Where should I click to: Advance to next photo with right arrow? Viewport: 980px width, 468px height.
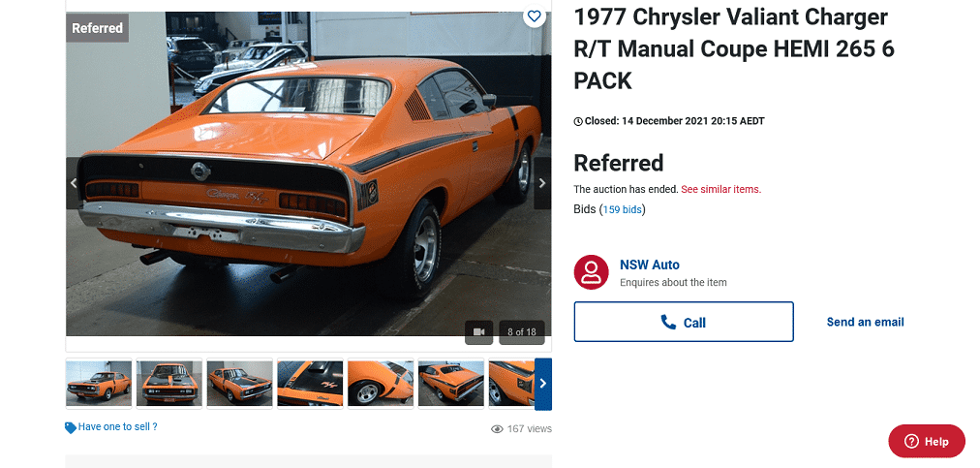[x=542, y=183]
